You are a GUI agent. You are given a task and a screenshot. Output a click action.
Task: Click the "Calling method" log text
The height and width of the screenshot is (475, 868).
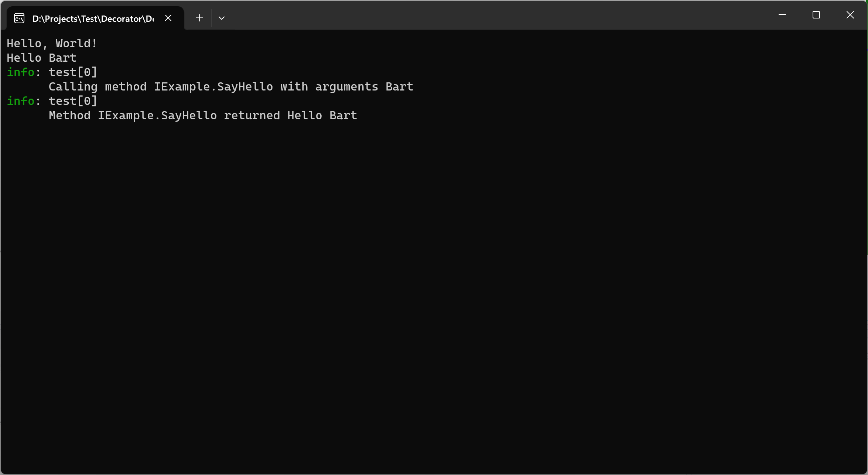click(x=98, y=86)
